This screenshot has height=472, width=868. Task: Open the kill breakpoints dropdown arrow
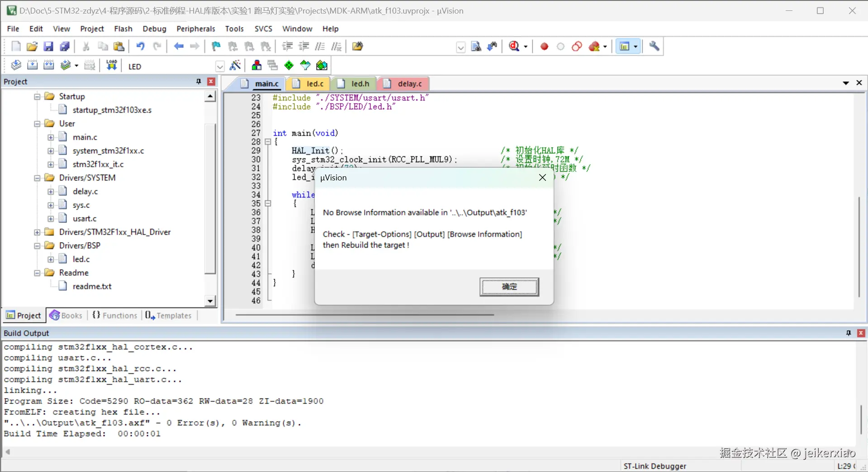(605, 47)
